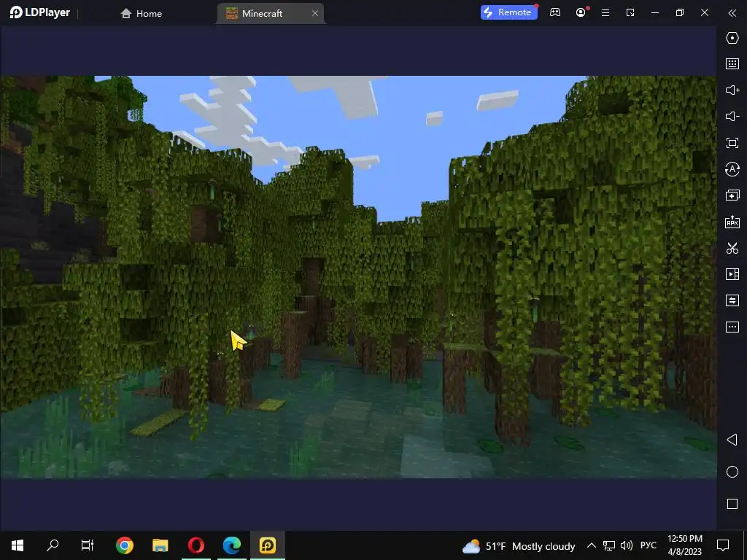Open user account icon in title bar

tap(581, 13)
